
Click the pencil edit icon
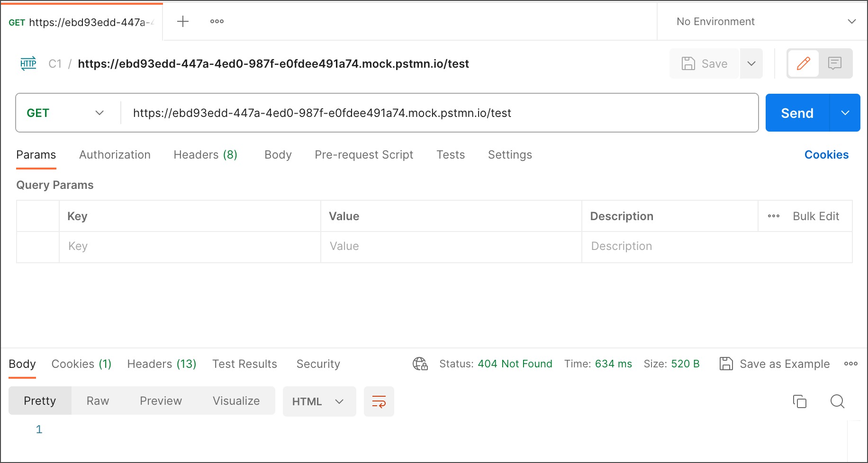(x=804, y=63)
